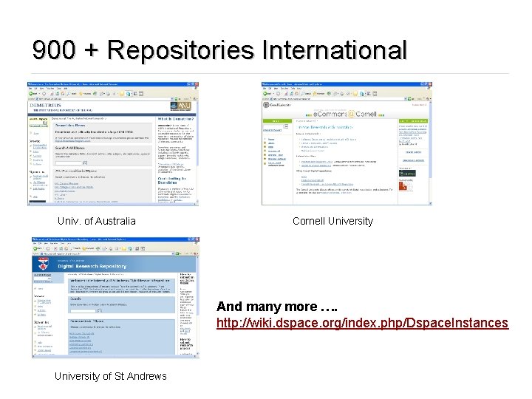
Task: Click the 'Digital Research Repository' header
Action: click(x=92, y=266)
